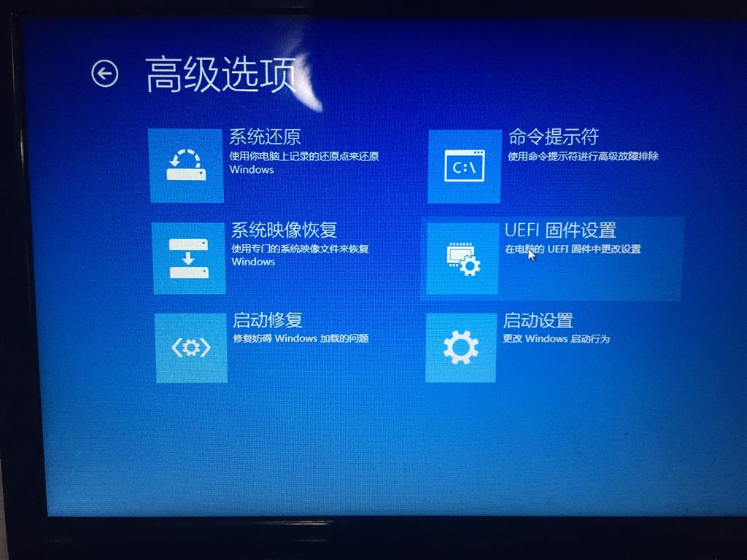The image size is (747, 560).
Task: Click the 启动设置 title text
Action: coord(538,321)
